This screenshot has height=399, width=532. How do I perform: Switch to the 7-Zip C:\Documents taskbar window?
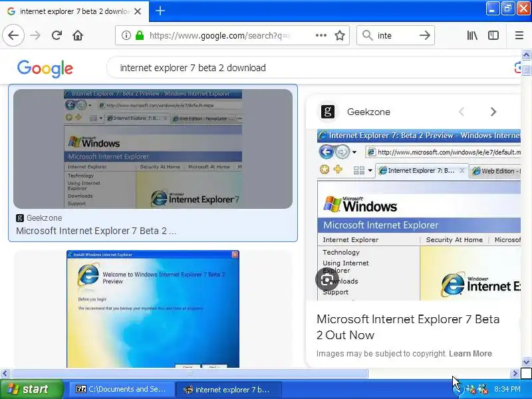click(x=122, y=389)
